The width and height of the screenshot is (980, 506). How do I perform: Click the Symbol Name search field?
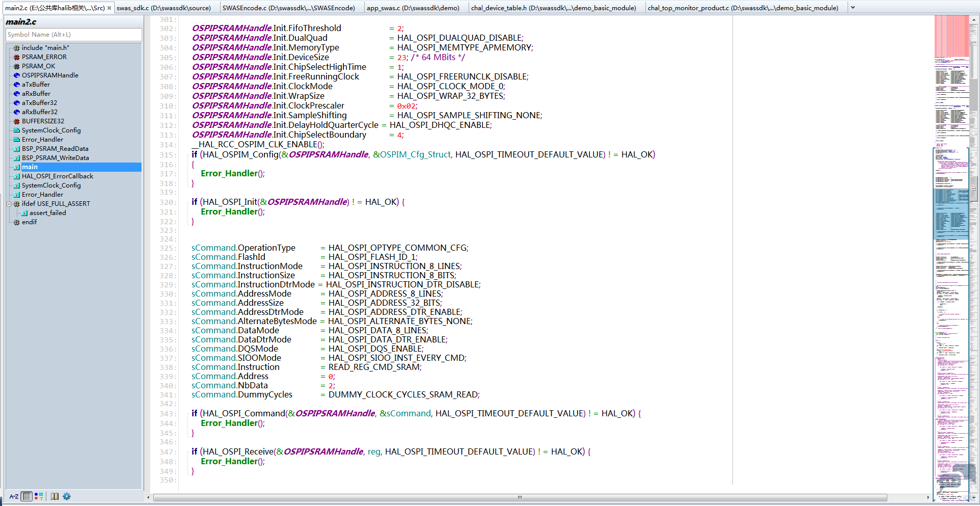pyautogui.click(x=74, y=35)
